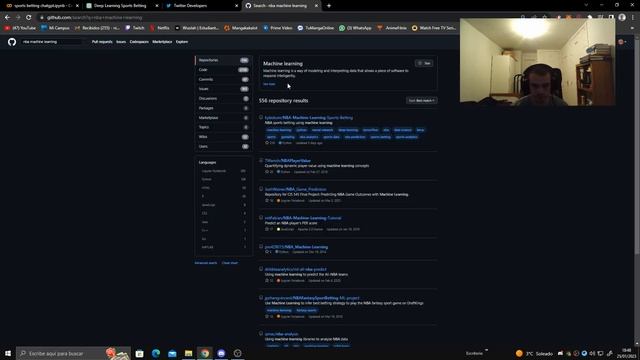Open Issues in the GitHub header
The height and width of the screenshot is (360, 640).
(121, 42)
